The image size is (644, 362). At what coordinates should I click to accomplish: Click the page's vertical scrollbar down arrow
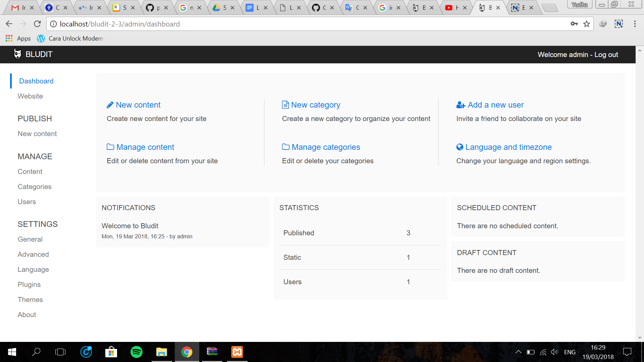pos(640,338)
